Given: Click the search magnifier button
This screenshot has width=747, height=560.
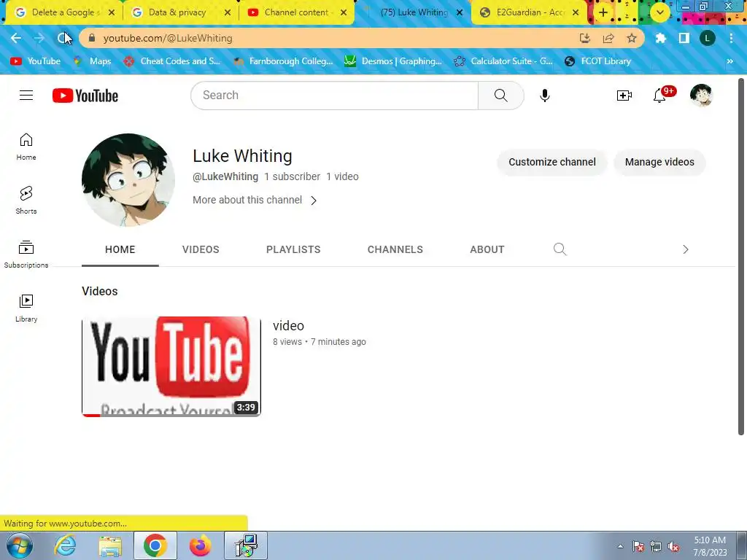Looking at the screenshot, I should (500, 96).
